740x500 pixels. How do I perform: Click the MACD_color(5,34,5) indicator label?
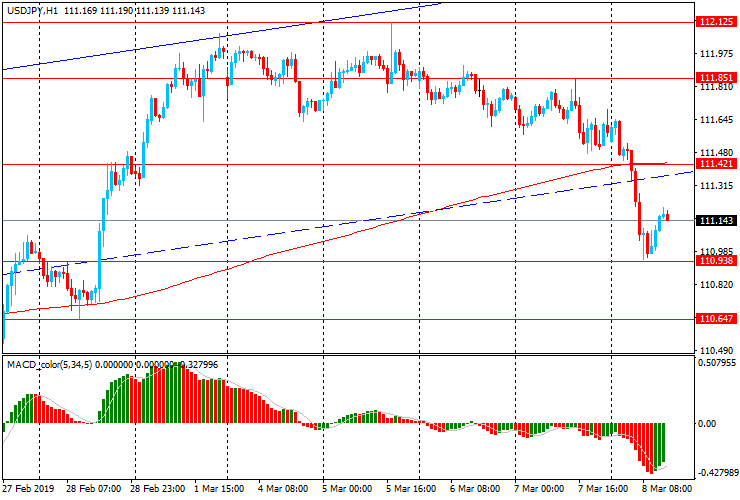pos(51,365)
